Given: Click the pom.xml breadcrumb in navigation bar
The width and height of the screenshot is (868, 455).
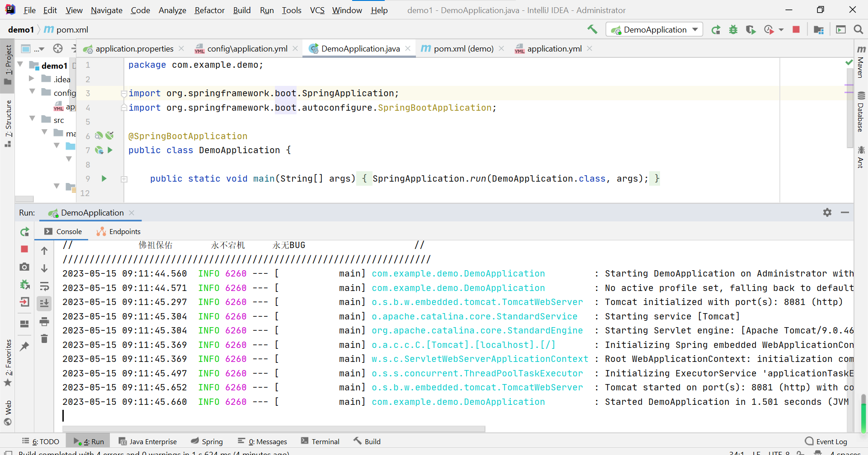Looking at the screenshot, I should point(66,29).
